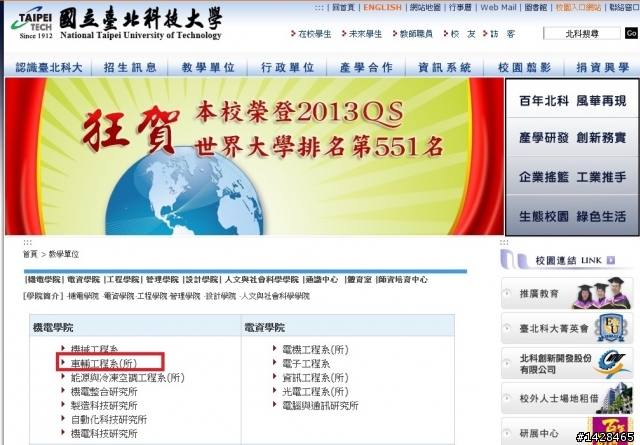Open the 行事曆 calendar link

(460, 7)
